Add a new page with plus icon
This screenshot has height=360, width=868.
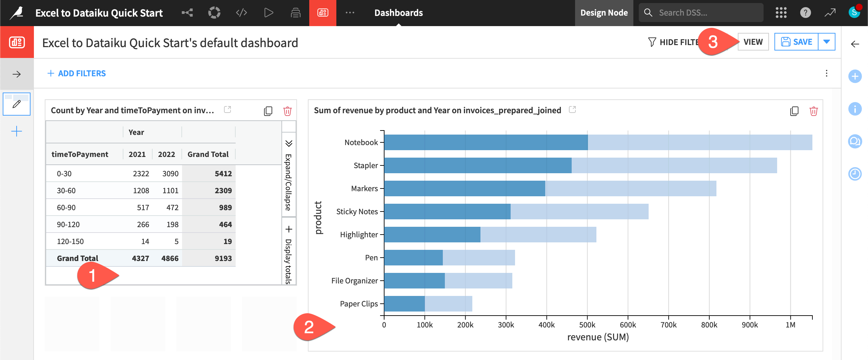17,131
